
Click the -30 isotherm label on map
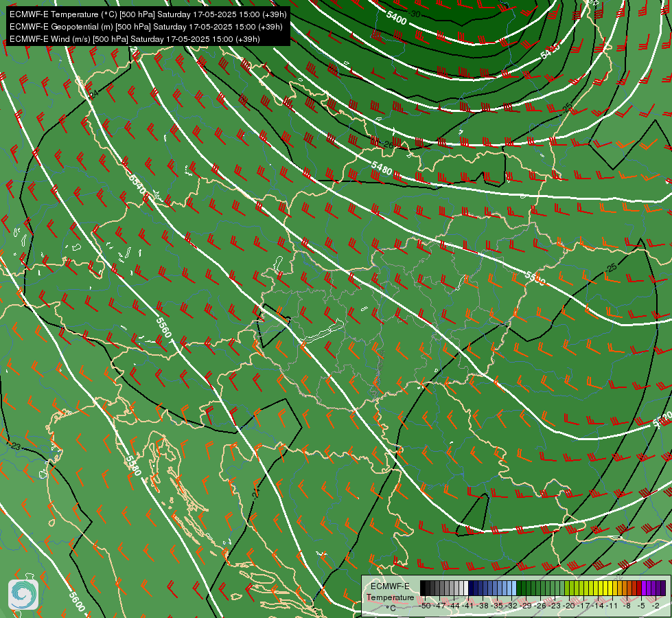pos(415,14)
